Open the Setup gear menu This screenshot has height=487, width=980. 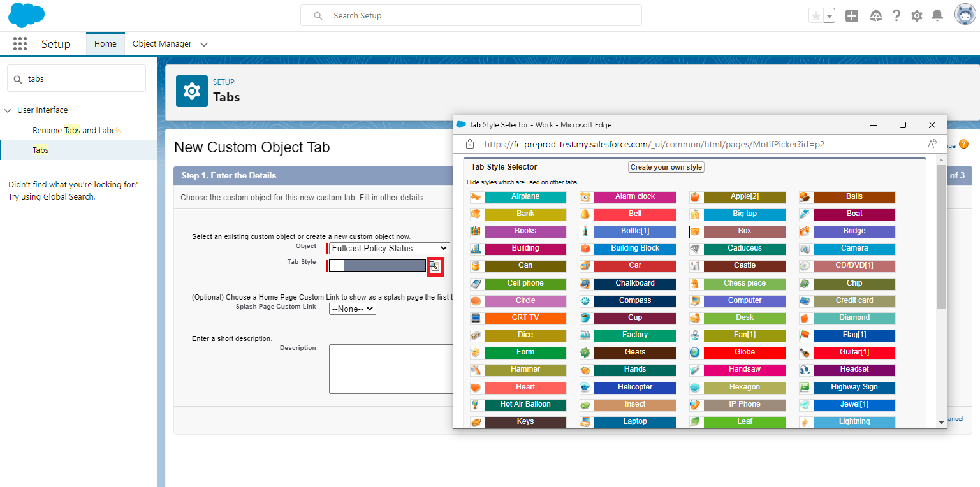(x=917, y=16)
